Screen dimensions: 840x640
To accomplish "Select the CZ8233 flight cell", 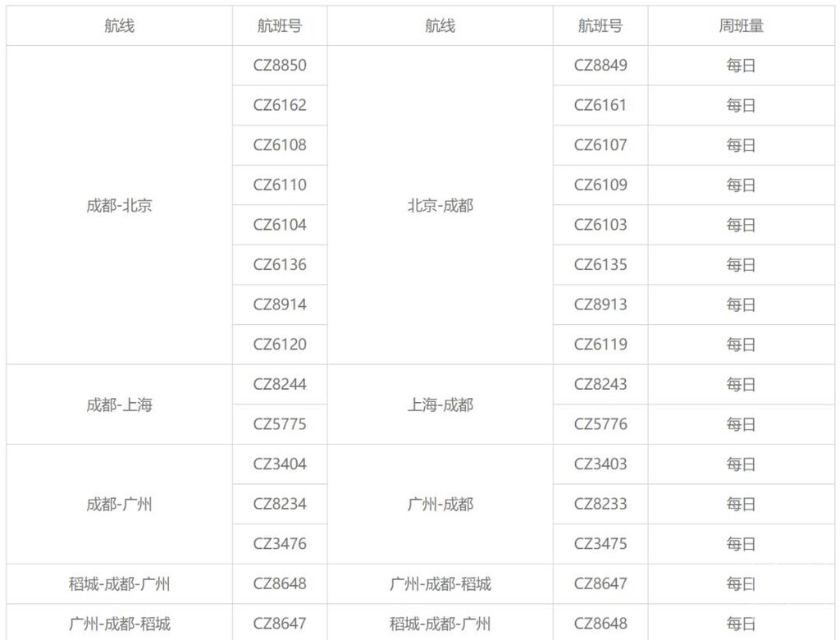I will pyautogui.click(x=600, y=504).
